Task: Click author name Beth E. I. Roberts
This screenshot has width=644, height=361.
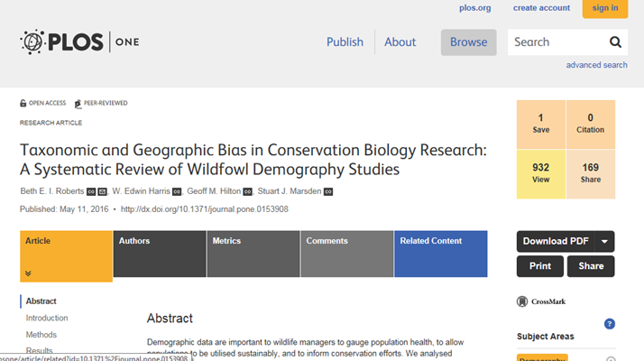Action: (x=52, y=191)
